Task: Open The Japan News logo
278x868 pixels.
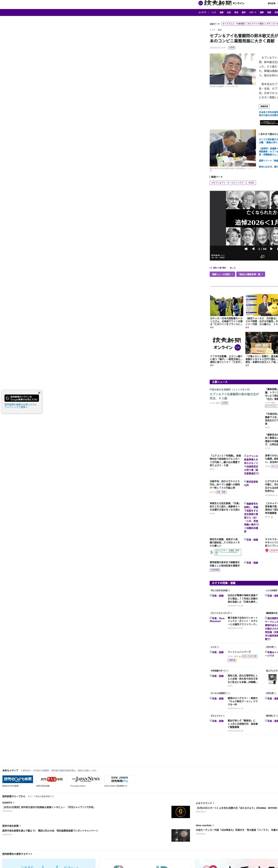Action: click(86, 779)
